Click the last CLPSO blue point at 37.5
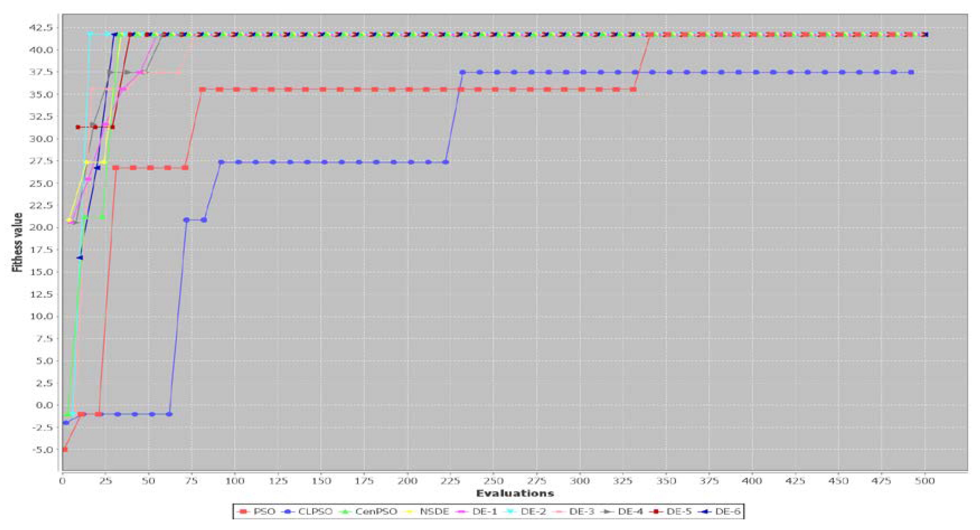Image resolution: width=980 pixels, height=530 pixels. 911,72
